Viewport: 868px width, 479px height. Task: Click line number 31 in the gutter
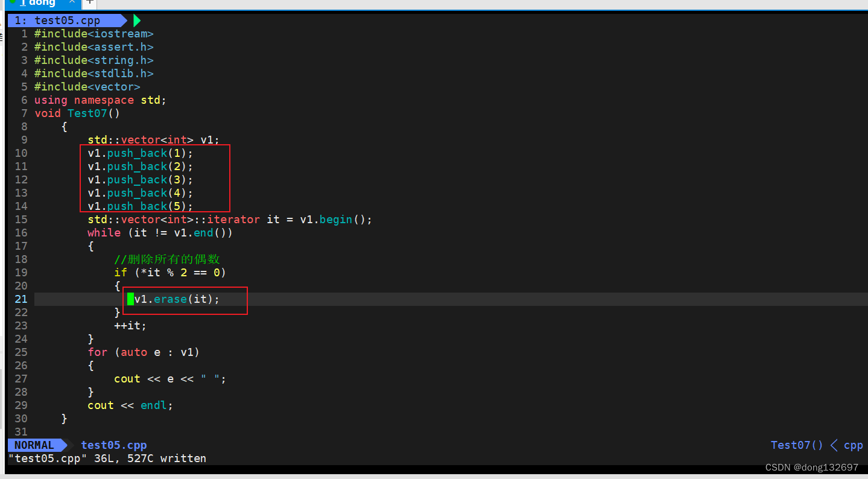pyautogui.click(x=21, y=432)
